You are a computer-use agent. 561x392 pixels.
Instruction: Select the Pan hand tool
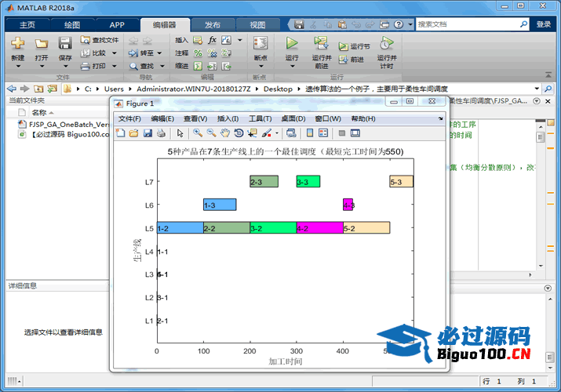tap(225, 133)
